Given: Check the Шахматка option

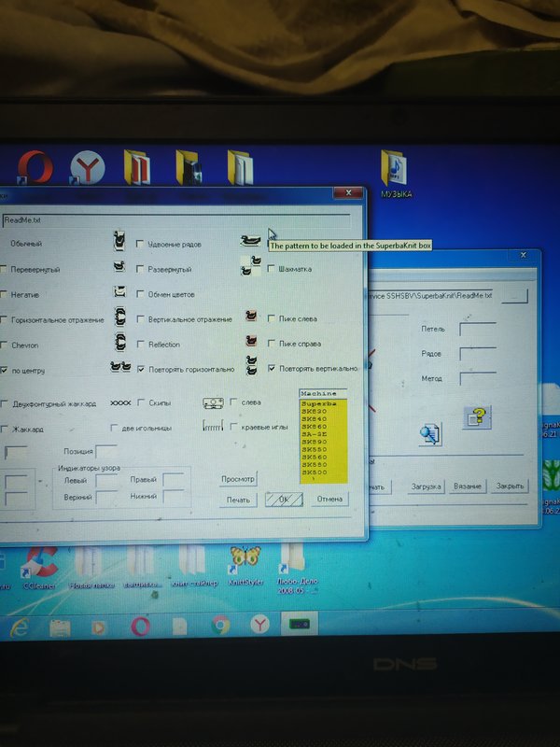Looking at the screenshot, I should [x=272, y=269].
